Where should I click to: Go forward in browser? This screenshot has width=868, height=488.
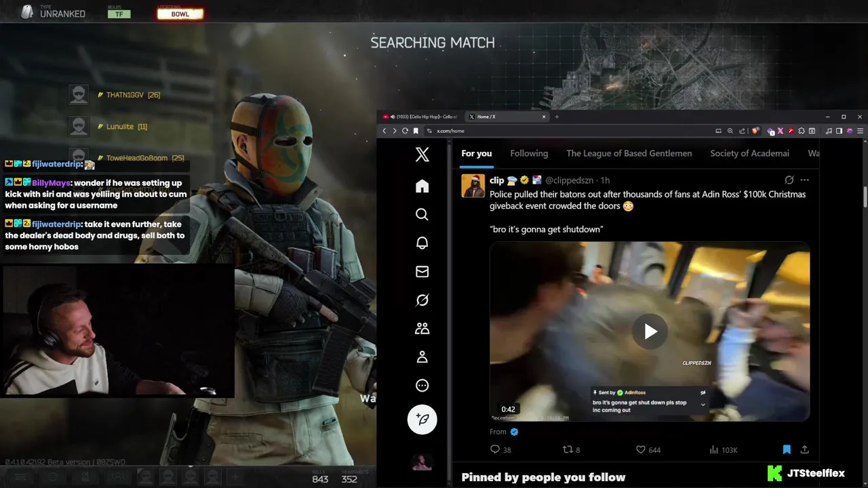394,131
